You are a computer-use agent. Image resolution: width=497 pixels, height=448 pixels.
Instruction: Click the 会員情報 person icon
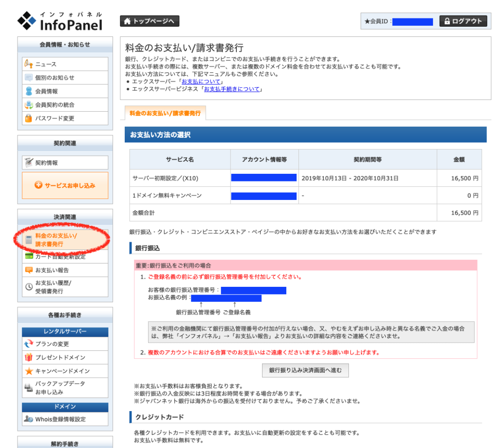tap(29, 91)
